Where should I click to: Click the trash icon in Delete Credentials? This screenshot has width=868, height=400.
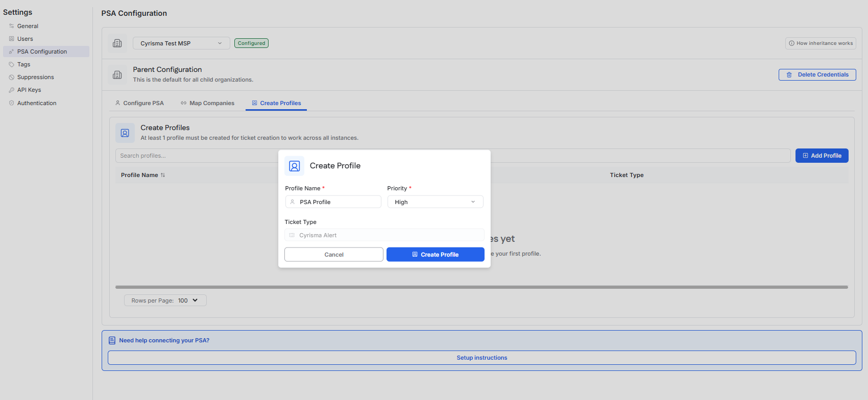click(789, 74)
